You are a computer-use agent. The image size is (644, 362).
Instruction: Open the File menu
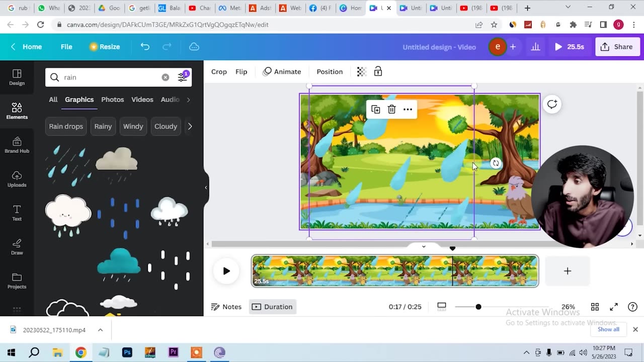coord(66,47)
